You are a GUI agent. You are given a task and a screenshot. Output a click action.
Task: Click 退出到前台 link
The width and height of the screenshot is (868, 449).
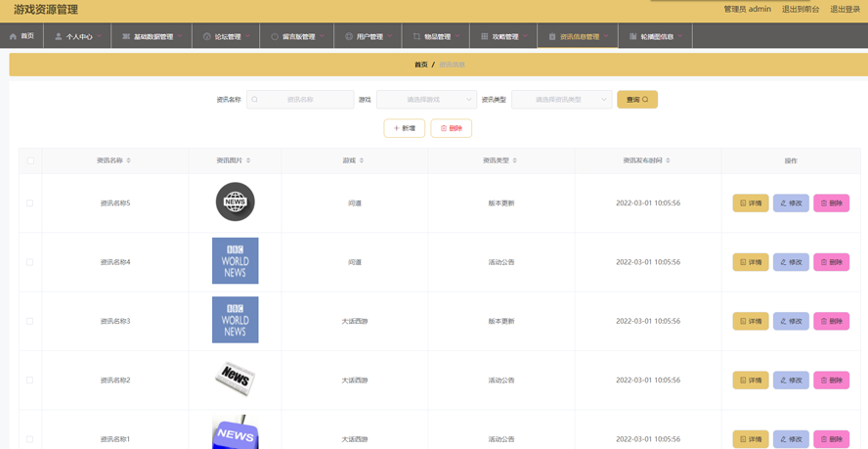pyautogui.click(x=800, y=9)
